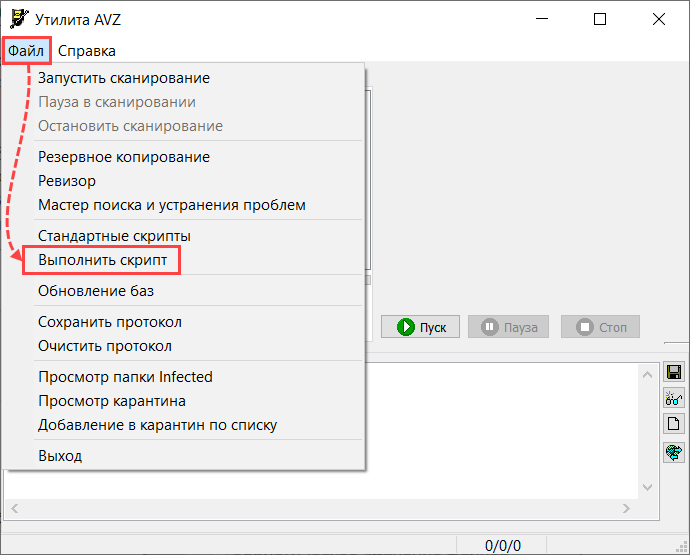Maximize the Утилита AVZ window
Screen dimensions: 690x555
coord(600,19)
